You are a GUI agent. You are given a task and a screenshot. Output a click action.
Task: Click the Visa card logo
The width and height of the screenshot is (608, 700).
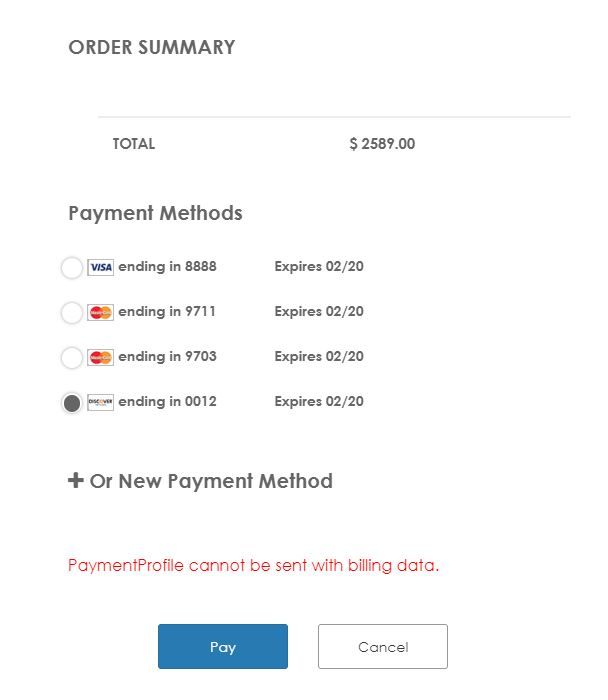(100, 267)
